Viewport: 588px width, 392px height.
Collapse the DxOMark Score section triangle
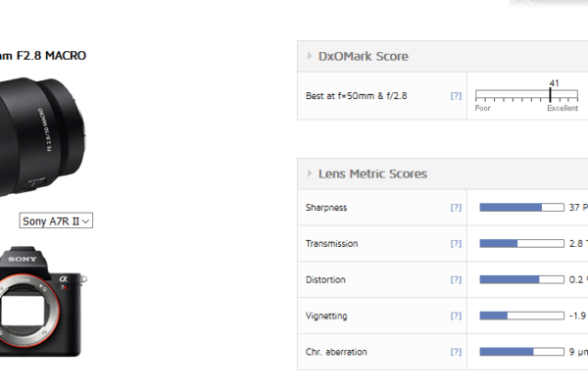[310, 57]
